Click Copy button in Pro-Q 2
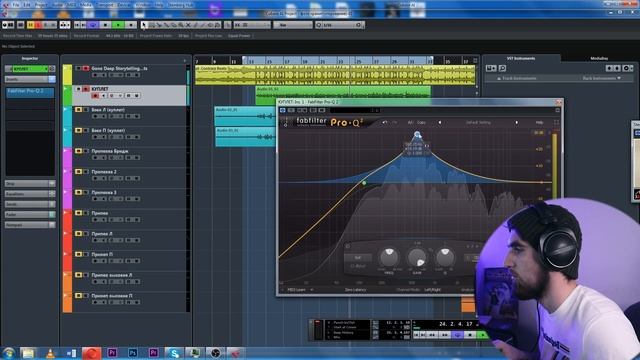640x360 pixels. pos(421,122)
